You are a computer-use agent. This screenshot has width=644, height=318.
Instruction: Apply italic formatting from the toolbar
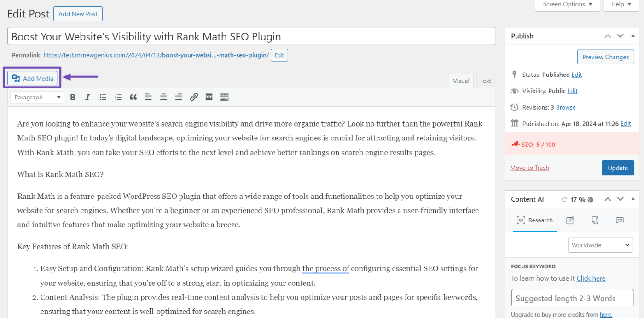[x=87, y=97]
